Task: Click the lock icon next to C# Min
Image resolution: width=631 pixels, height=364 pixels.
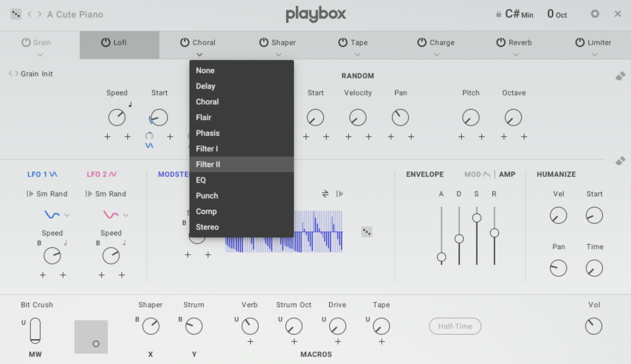Action: [x=498, y=14]
